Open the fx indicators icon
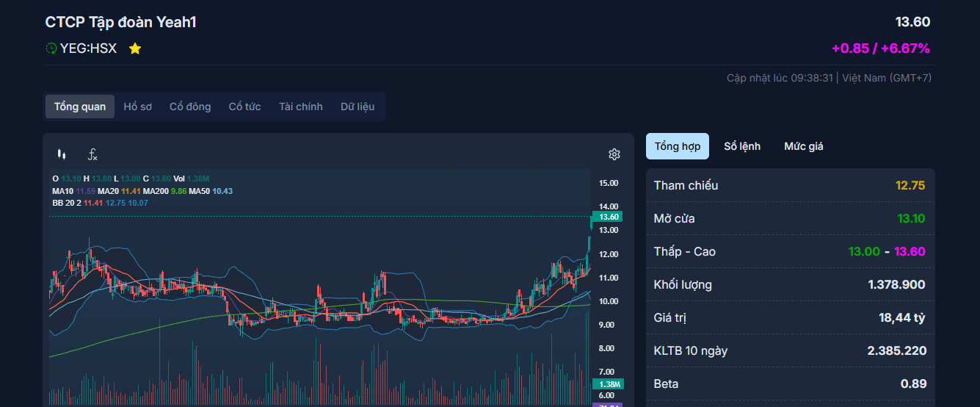Screen dimensions: 980x407 pos(92,154)
